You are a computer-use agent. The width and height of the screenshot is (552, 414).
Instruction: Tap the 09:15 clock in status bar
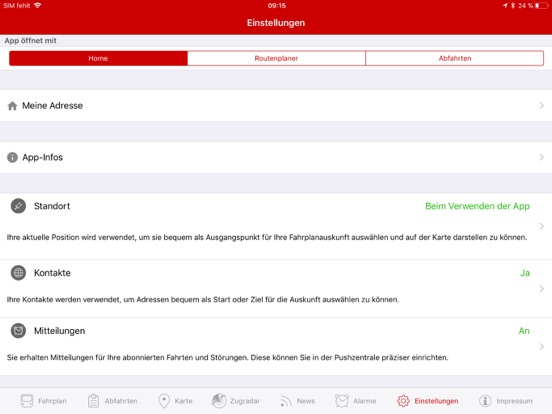tap(277, 6)
